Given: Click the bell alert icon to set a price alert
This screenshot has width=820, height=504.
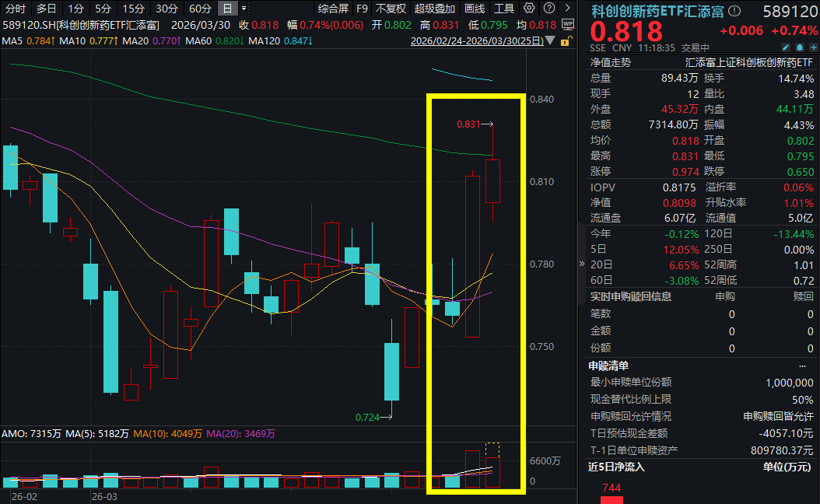Looking at the screenshot, I should (799, 47).
